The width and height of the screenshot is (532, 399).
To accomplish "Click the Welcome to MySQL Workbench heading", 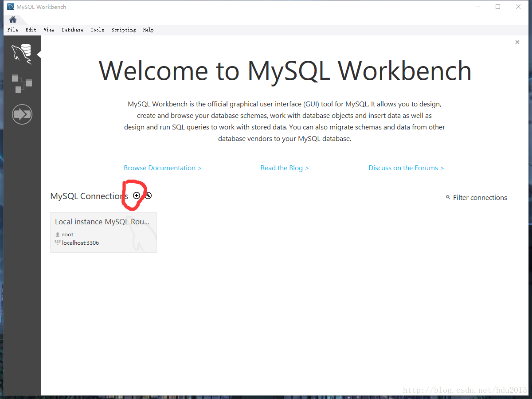I will pos(285,70).
